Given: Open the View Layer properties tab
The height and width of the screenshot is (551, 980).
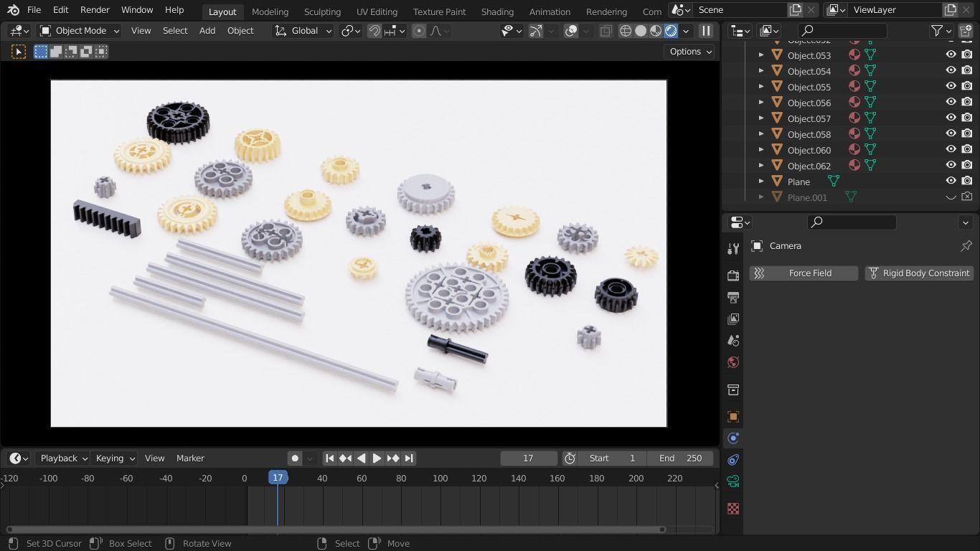Looking at the screenshot, I should 732,319.
